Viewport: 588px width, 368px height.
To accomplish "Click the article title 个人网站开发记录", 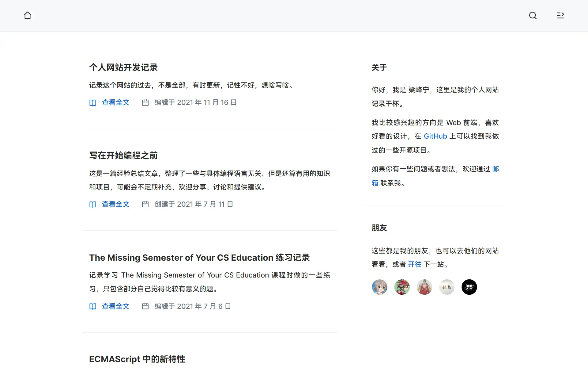I will (123, 67).
